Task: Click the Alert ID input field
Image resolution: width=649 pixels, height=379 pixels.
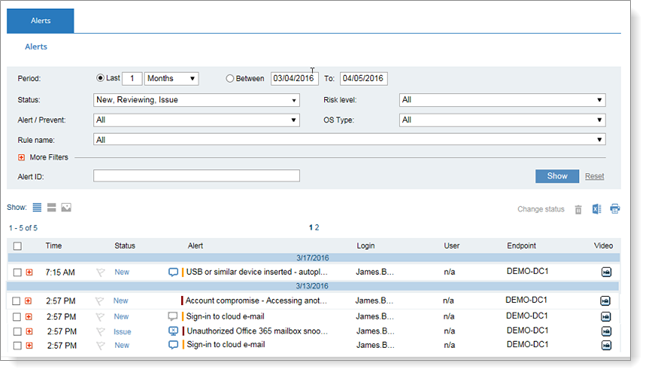Action: (x=196, y=176)
